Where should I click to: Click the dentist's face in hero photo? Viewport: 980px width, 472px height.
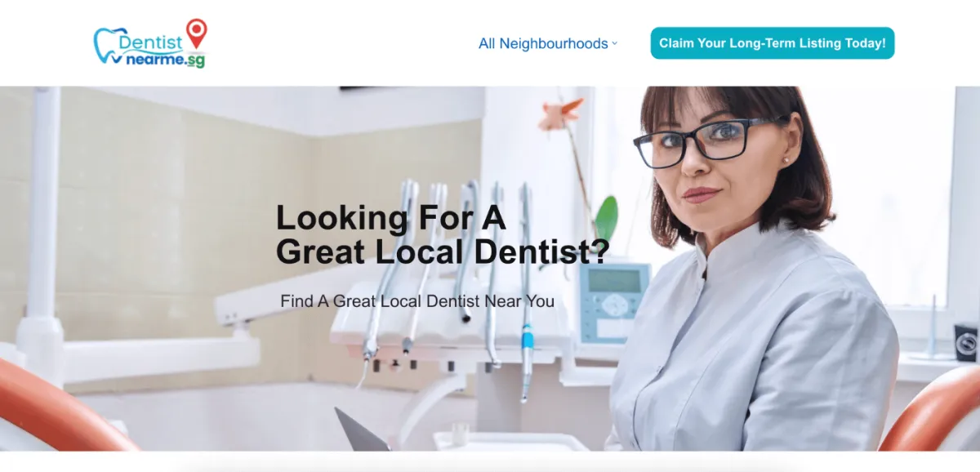tap(711, 159)
